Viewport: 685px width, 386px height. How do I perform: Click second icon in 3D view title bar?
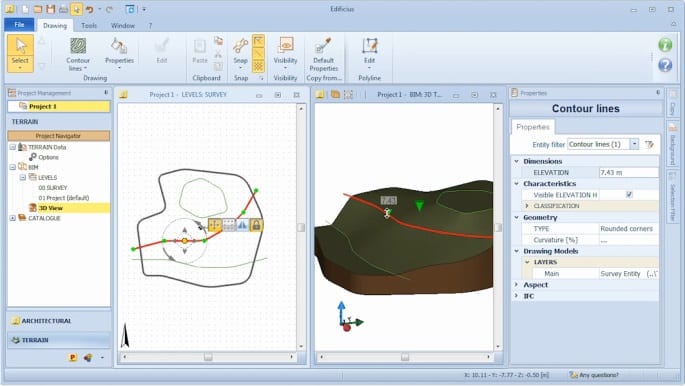coord(335,94)
